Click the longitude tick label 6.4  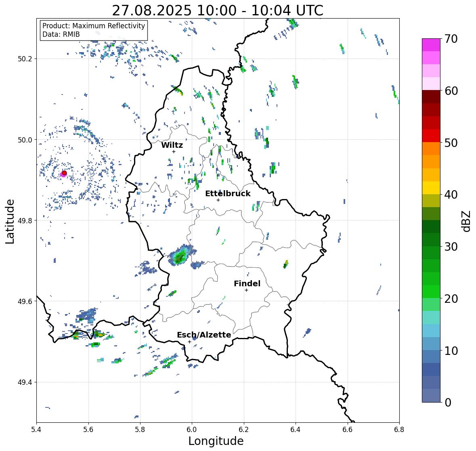click(296, 430)
